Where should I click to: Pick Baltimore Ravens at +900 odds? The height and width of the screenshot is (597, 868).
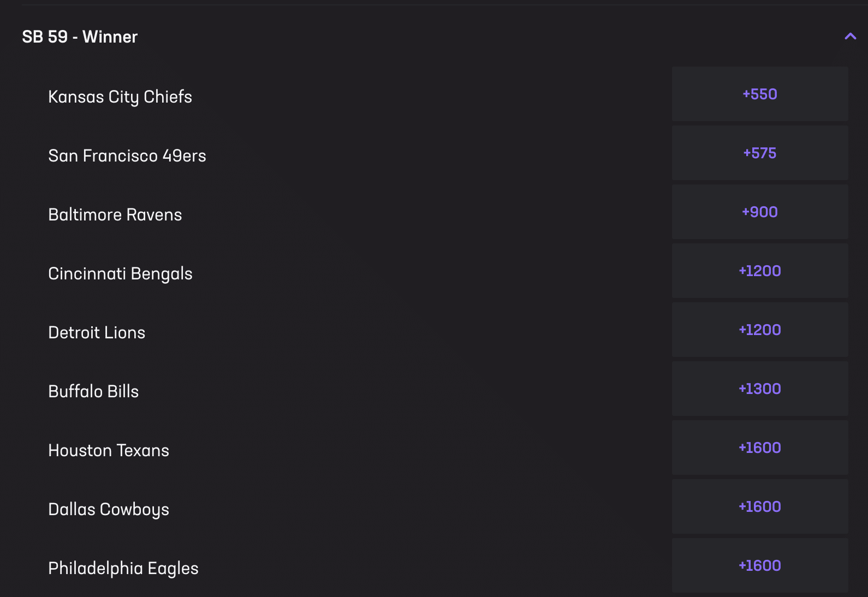(759, 212)
